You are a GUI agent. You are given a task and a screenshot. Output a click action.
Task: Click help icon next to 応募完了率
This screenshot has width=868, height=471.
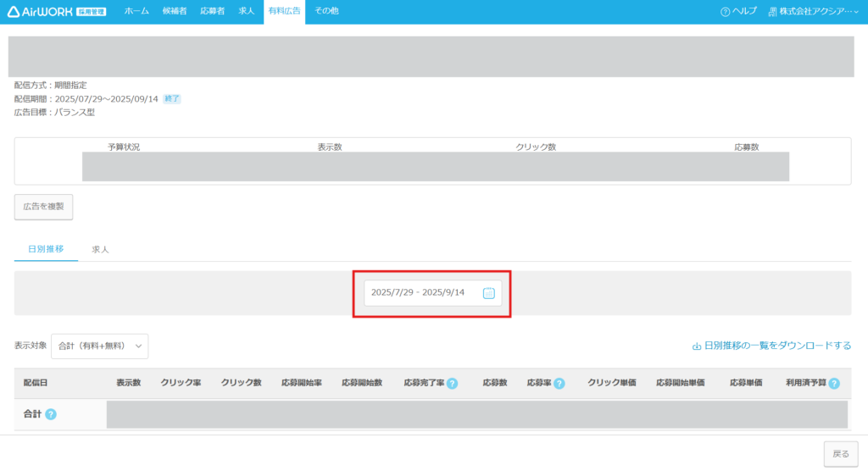[452, 384]
